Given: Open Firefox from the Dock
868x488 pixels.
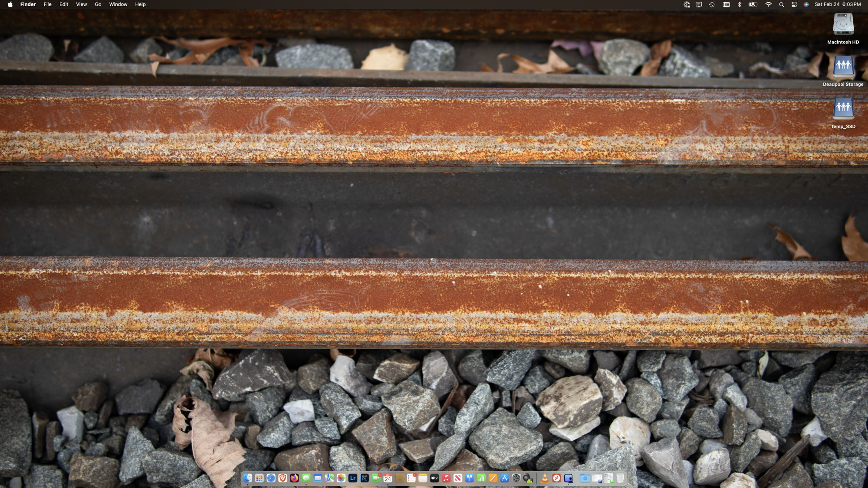Looking at the screenshot, I should (294, 478).
